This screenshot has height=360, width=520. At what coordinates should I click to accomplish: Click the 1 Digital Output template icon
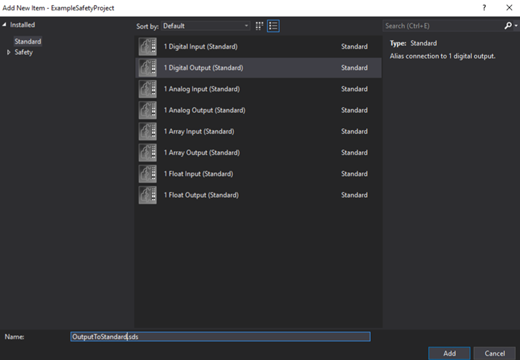pos(148,68)
